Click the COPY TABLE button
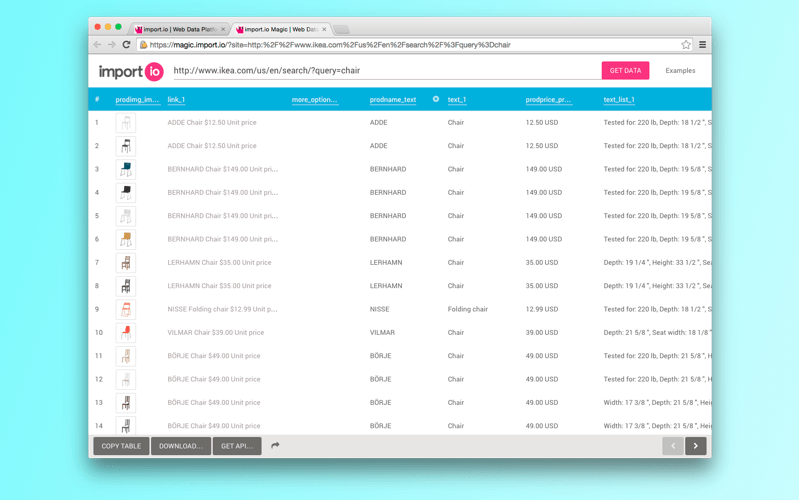Image resolution: width=800 pixels, height=500 pixels. click(121, 446)
